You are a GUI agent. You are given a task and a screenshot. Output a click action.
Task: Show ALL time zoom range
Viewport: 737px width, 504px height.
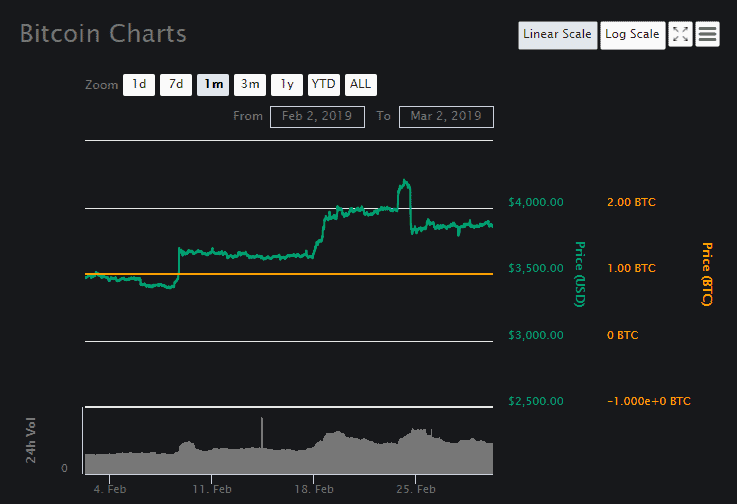pos(361,85)
